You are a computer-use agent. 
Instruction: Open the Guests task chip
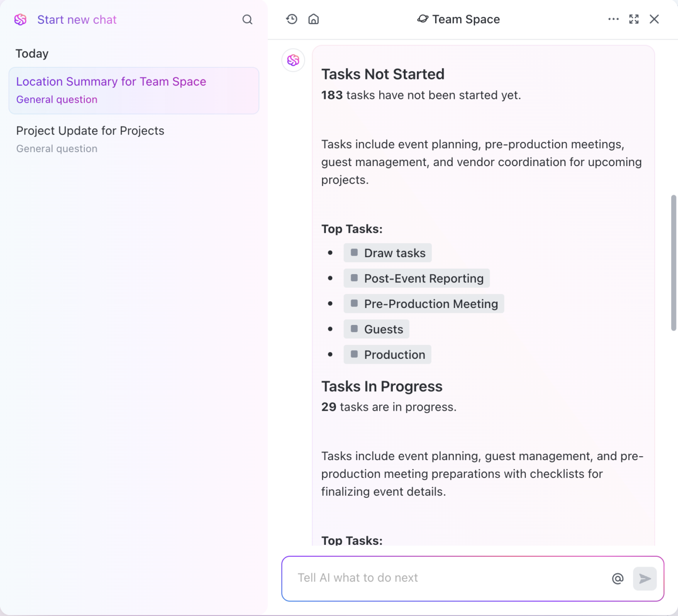coord(376,329)
